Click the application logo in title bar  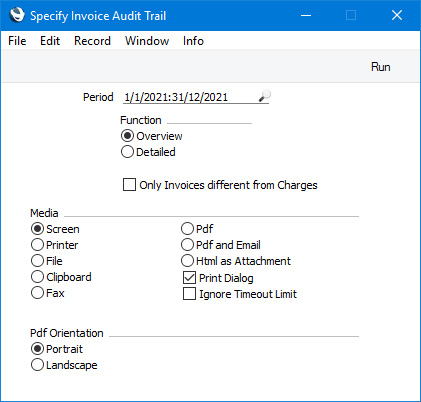click(x=17, y=15)
